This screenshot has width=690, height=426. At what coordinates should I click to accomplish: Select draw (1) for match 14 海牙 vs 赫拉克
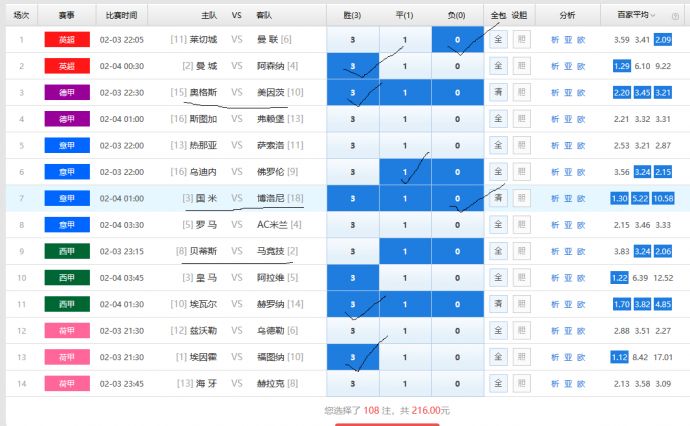[x=405, y=383]
